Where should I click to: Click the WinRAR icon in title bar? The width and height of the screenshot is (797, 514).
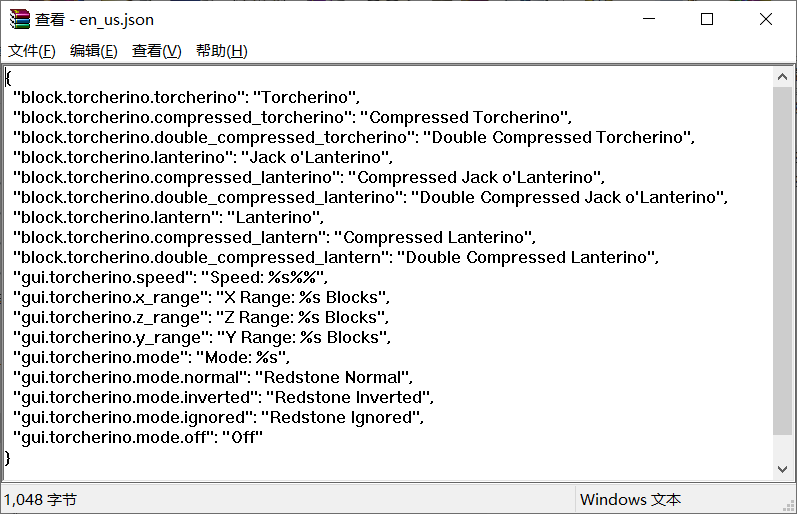click(19, 19)
